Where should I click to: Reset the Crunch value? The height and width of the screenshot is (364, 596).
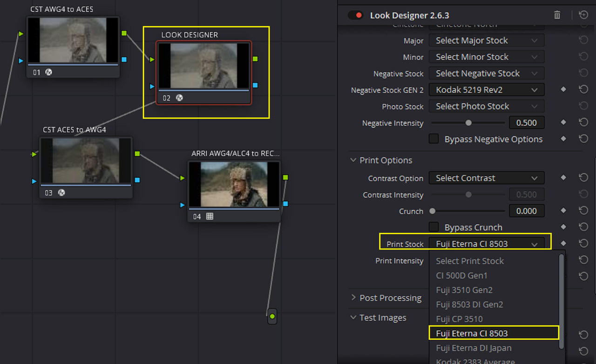583,211
